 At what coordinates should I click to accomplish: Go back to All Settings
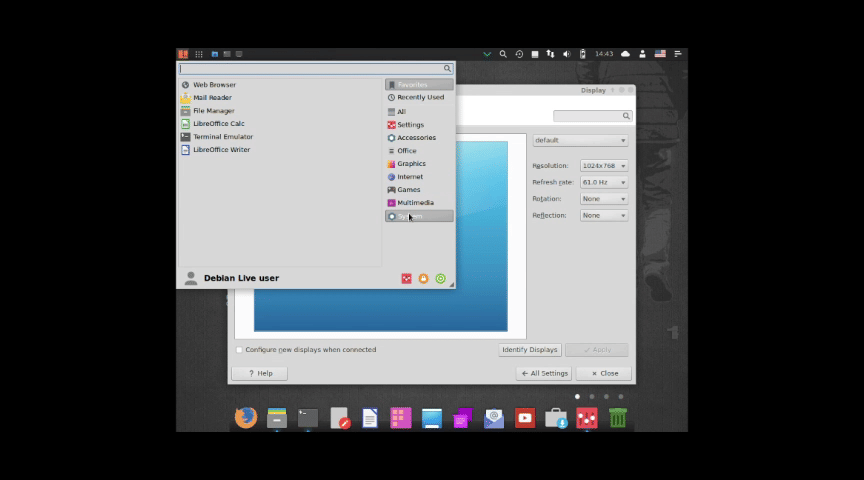click(544, 373)
